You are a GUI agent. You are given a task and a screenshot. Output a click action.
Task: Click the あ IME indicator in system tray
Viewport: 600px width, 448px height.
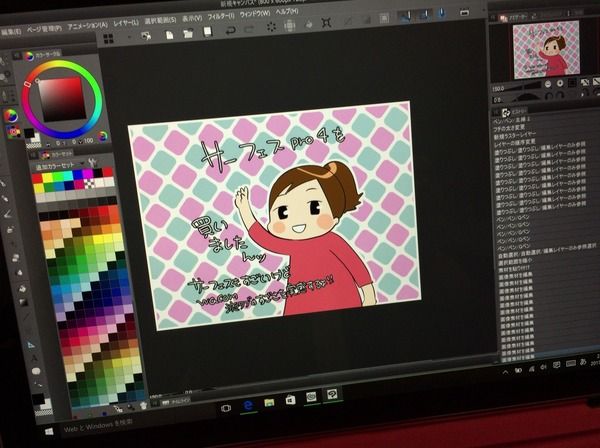[583, 362]
